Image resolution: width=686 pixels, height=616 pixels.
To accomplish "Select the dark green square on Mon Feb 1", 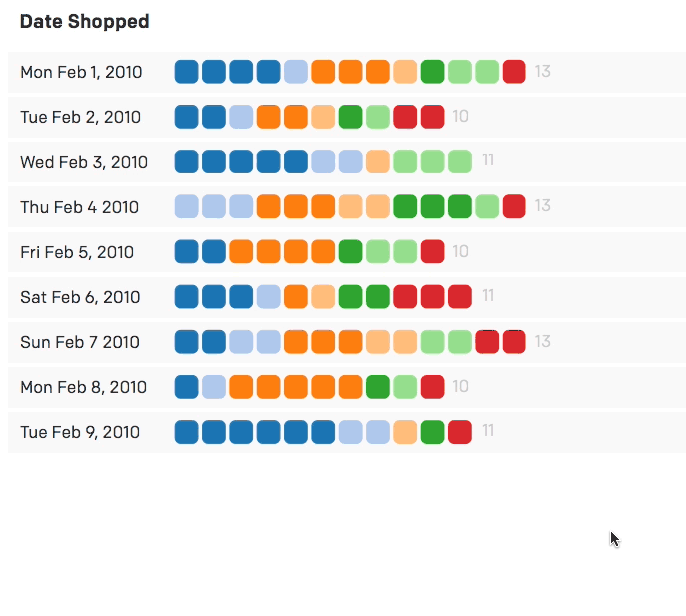I will [x=432, y=72].
